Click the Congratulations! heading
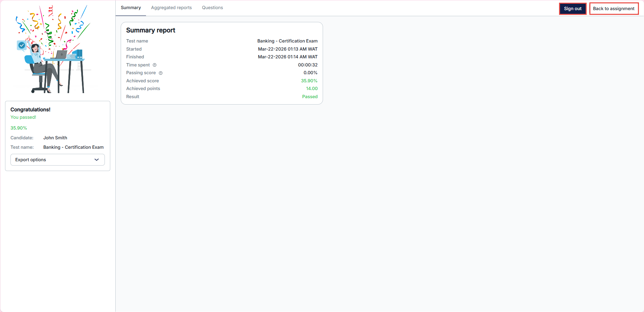 click(x=30, y=110)
